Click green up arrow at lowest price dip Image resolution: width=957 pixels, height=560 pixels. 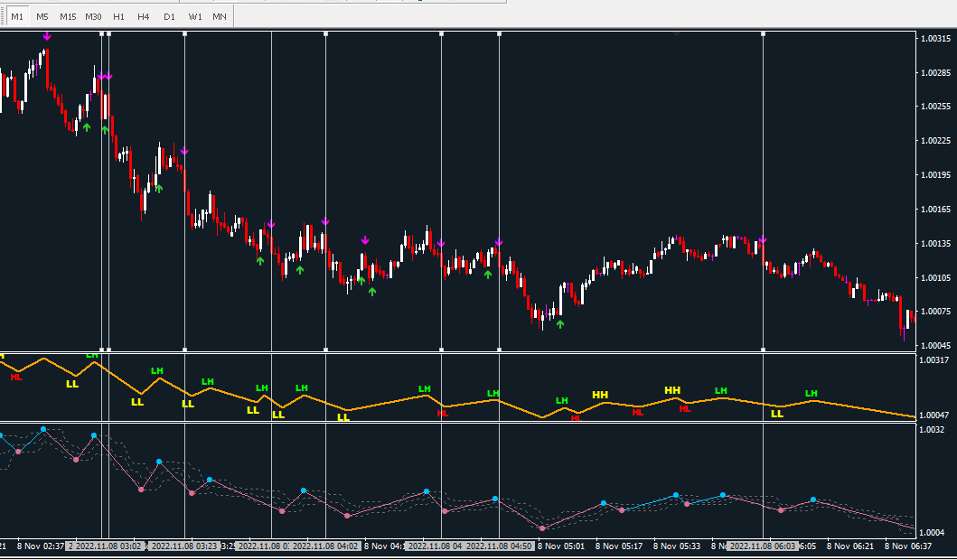(559, 323)
